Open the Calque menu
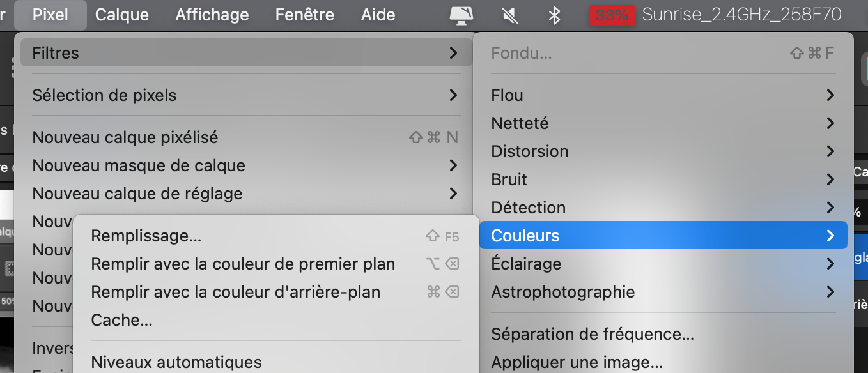This screenshot has height=373, width=868. coord(122,15)
